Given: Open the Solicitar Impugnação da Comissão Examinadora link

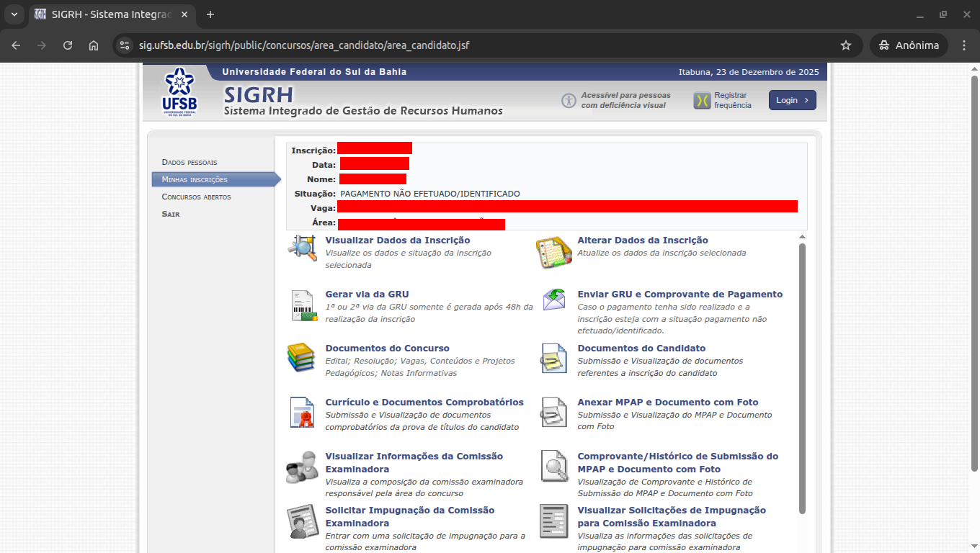Looking at the screenshot, I should click(x=409, y=516).
